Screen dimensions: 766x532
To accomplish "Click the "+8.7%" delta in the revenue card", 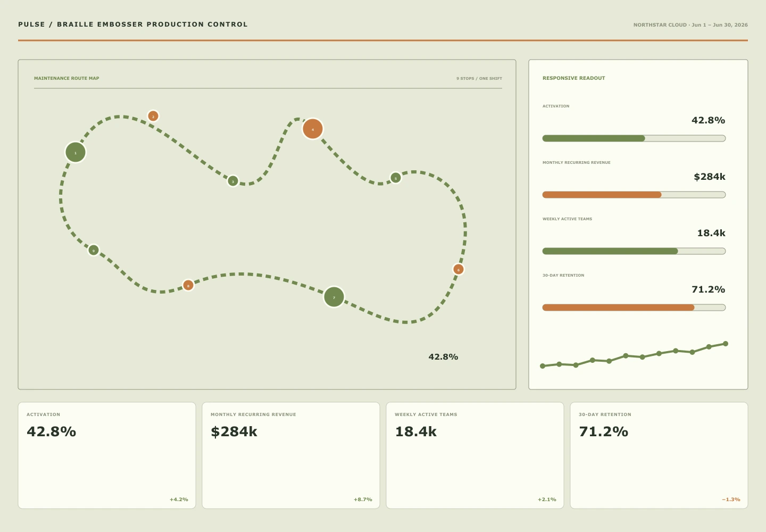I will click(x=363, y=500).
